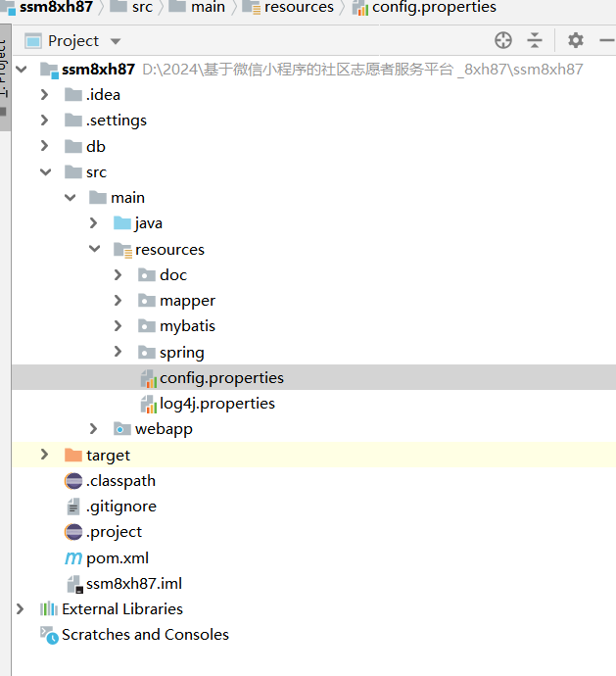Click the config.properties file icon
This screenshot has width=616, height=676.
click(149, 378)
